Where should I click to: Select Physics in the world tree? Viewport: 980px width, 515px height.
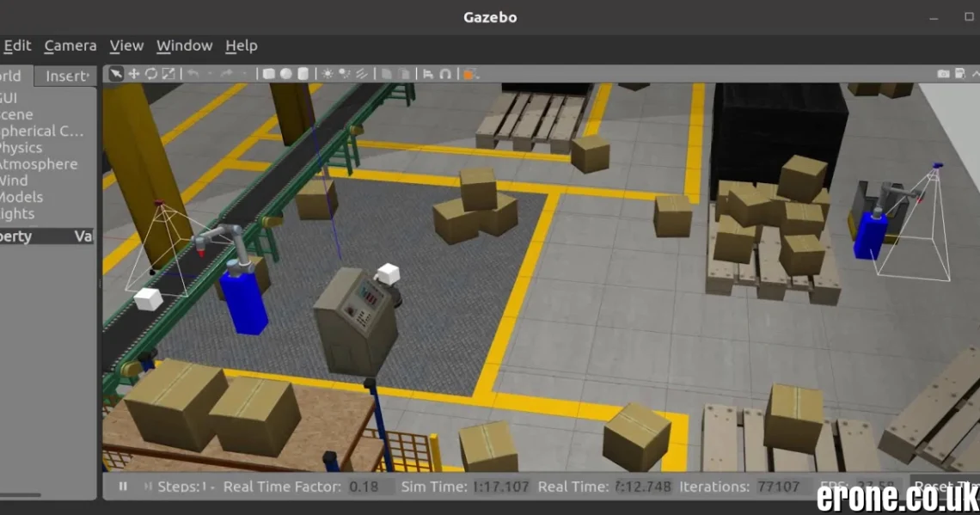[21, 148]
